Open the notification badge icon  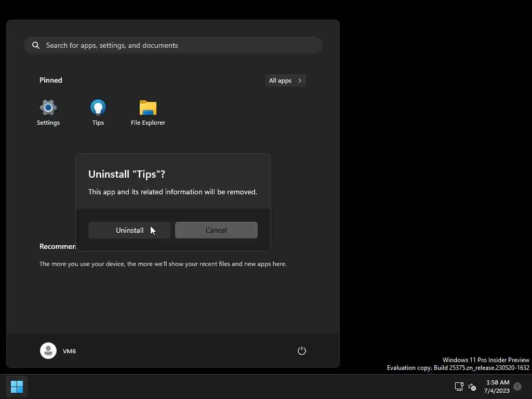517,387
